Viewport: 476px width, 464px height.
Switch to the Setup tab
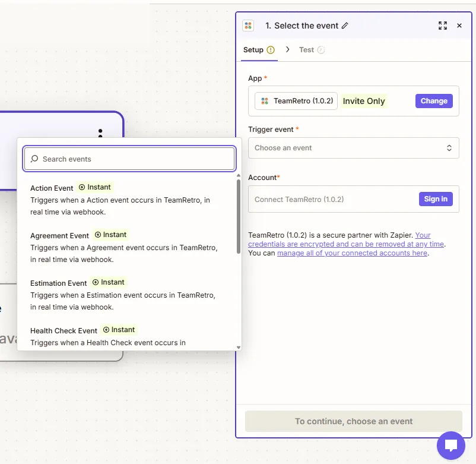(259, 50)
